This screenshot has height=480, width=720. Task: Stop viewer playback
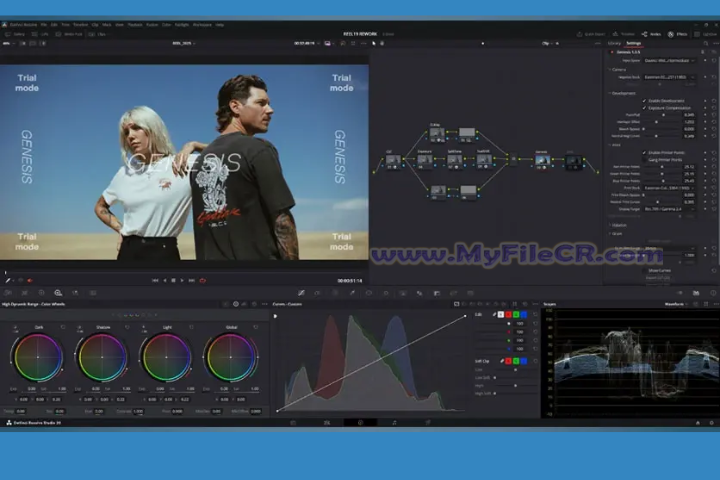click(174, 280)
